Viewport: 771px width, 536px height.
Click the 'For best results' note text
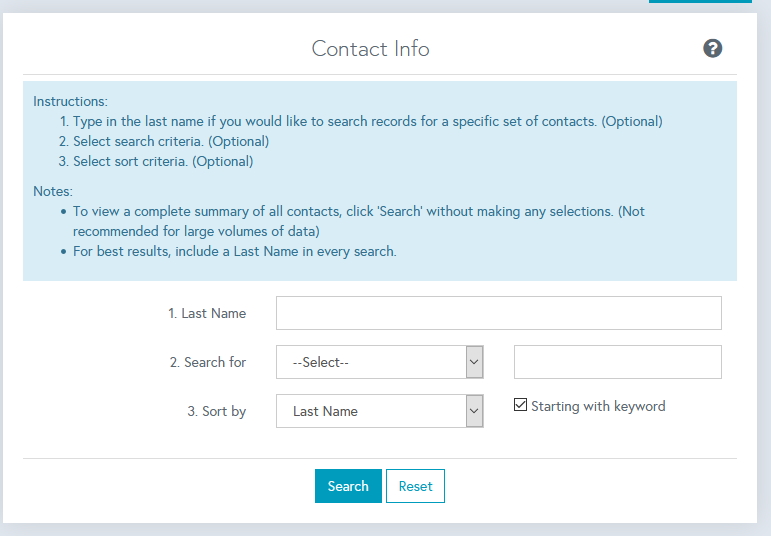coord(235,251)
